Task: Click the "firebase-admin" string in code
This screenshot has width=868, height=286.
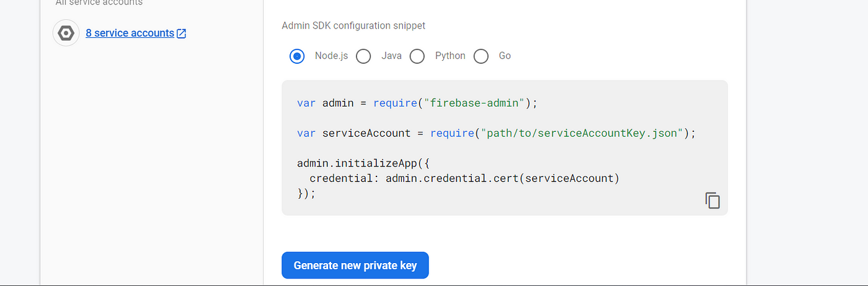Action: coord(474,103)
